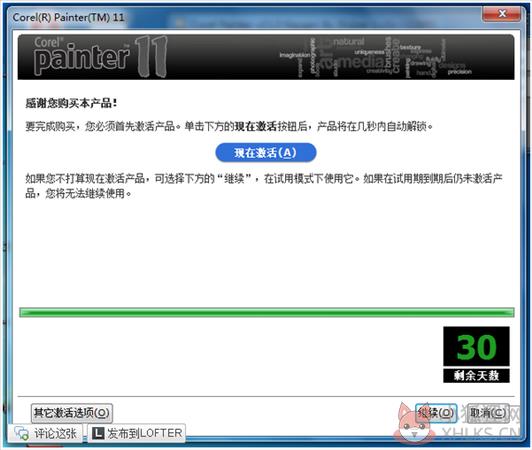Click the Corel(R) Painter(TM) 11 title text
This screenshot has height=450, width=532.
(x=69, y=17)
